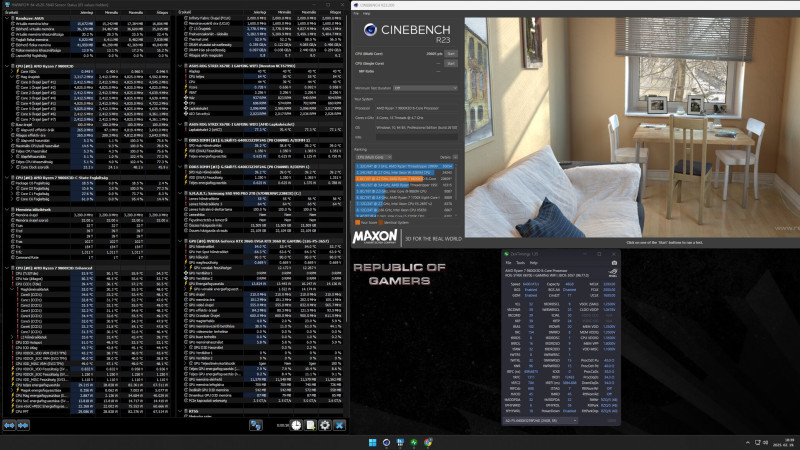Switch to HWiNFO via its taskbar icon
Viewport: 800px width, 450px height.
tap(400, 442)
